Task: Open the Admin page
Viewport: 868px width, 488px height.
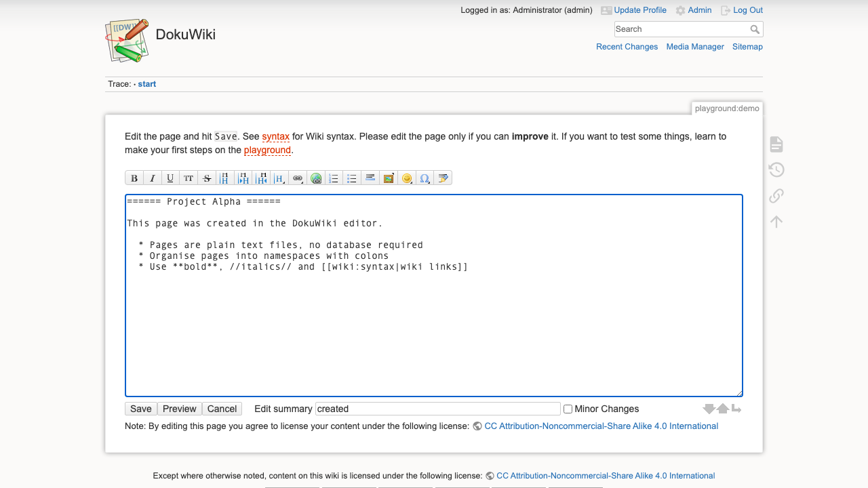Action: pos(694,10)
